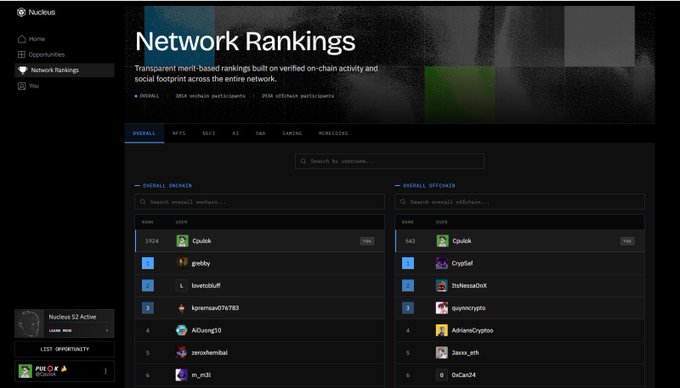Click zeroxhemibal avatar
This screenshot has height=388, width=680.
(182, 352)
